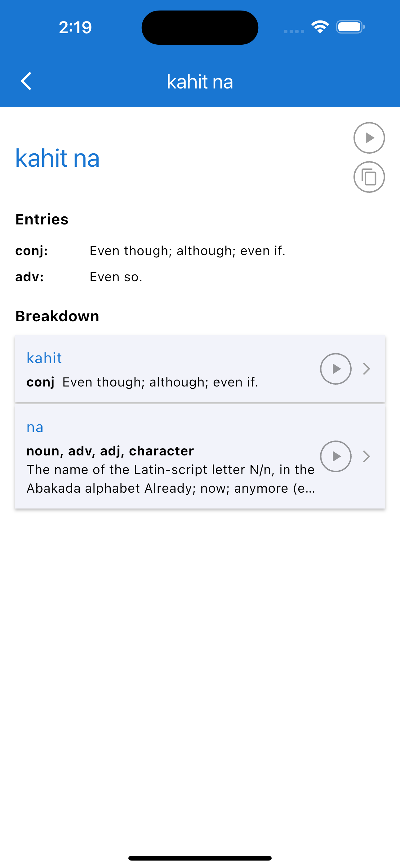The height and width of the screenshot is (868, 400).
Task: Tap the kahit na title in header
Action: [x=200, y=82]
